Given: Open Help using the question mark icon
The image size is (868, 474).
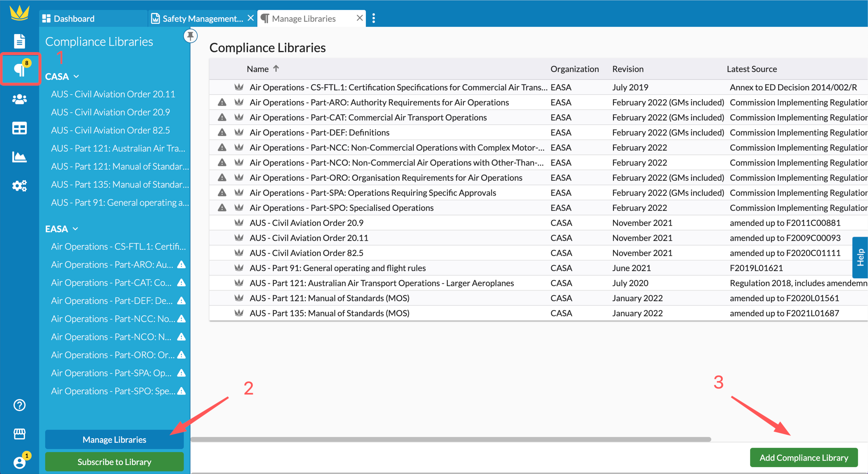Looking at the screenshot, I should point(20,405).
